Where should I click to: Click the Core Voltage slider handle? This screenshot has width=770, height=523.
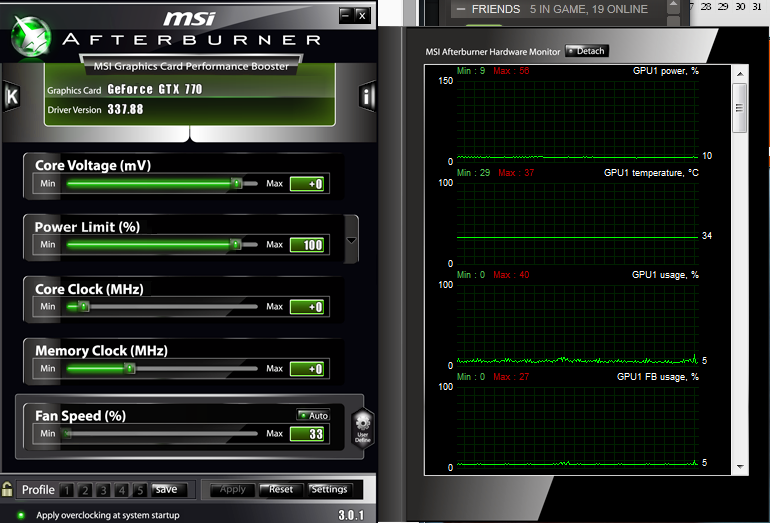[237, 184]
